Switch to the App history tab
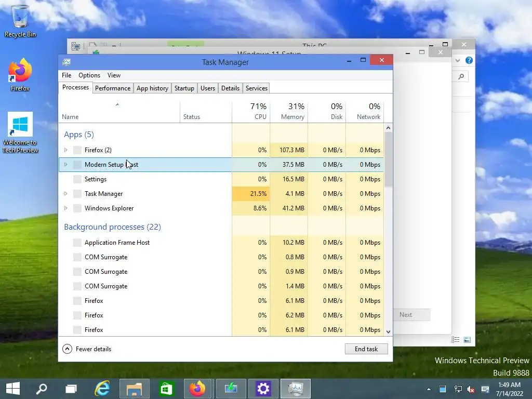This screenshot has height=399, width=532. point(152,88)
